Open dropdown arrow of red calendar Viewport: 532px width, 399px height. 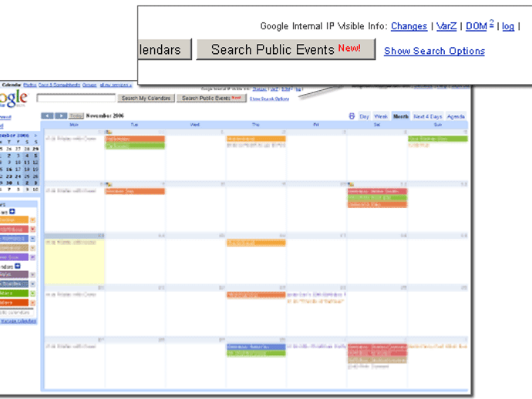pos(32,230)
